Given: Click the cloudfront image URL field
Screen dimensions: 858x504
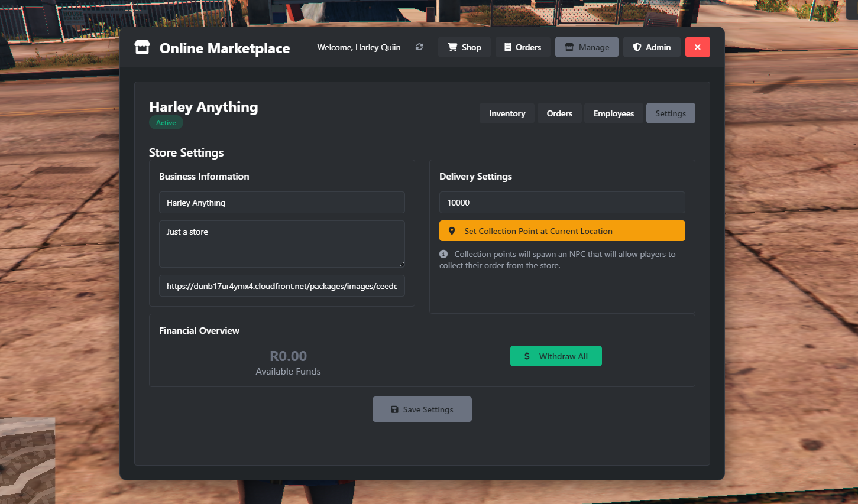Looking at the screenshot, I should (x=281, y=286).
